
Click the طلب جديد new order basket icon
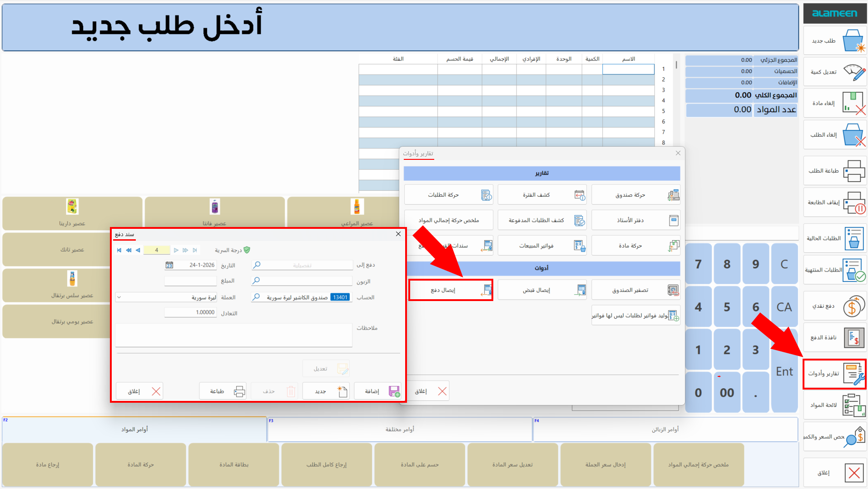[854, 41]
